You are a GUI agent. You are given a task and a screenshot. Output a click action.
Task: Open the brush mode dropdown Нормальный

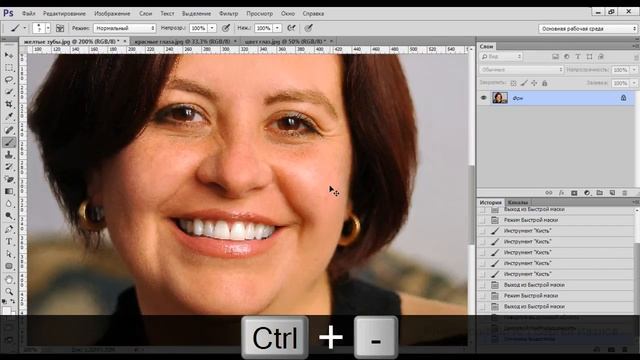click(x=124, y=28)
